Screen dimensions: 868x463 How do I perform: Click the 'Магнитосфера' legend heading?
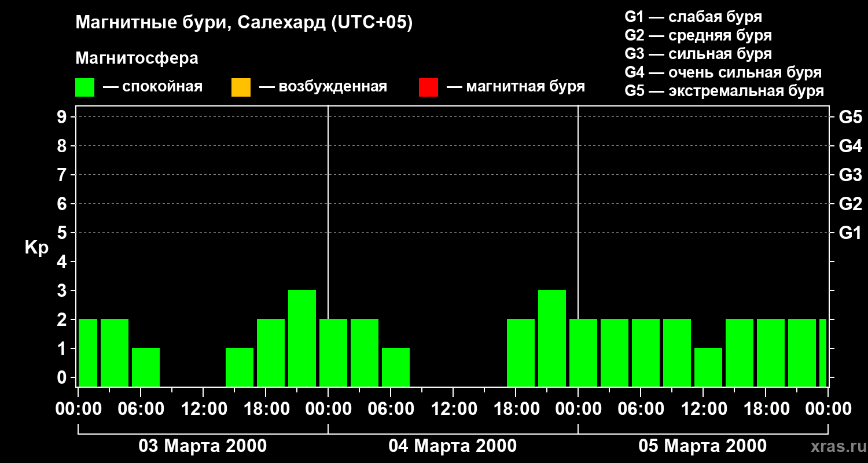(137, 58)
